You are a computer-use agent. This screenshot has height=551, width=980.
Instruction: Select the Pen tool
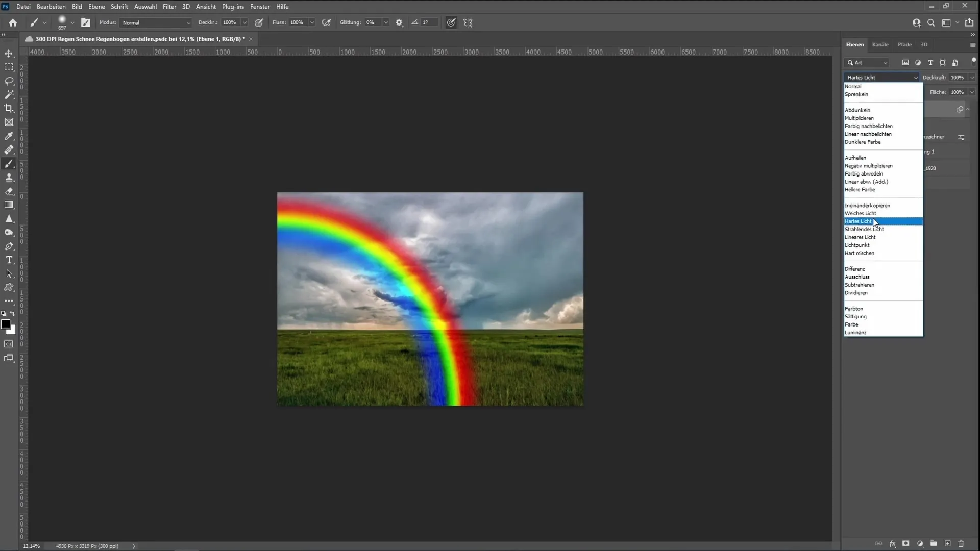click(9, 246)
